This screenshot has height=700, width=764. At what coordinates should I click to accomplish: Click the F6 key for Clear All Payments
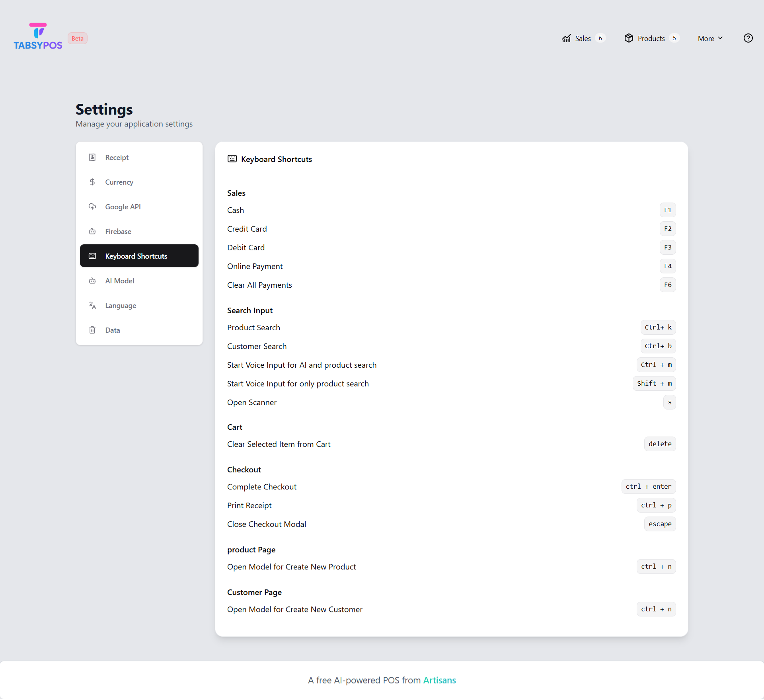click(668, 285)
